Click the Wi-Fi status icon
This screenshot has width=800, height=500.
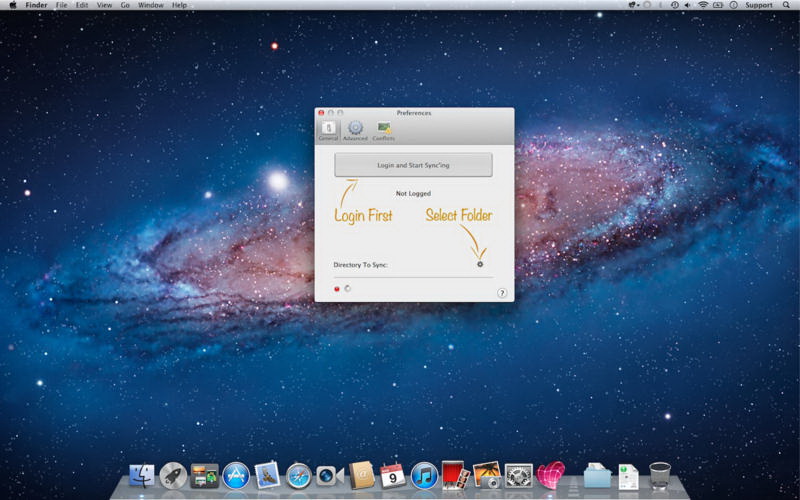click(703, 5)
